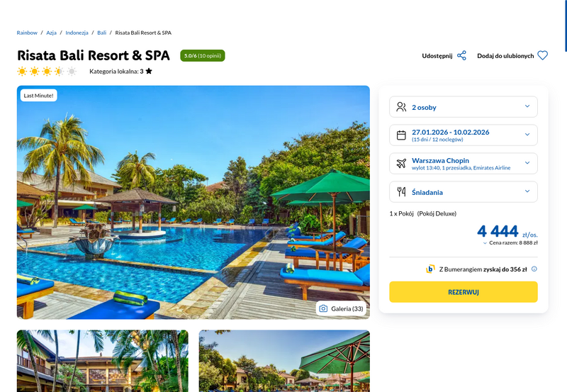Add hotel to favorites with heart icon

click(x=542, y=56)
